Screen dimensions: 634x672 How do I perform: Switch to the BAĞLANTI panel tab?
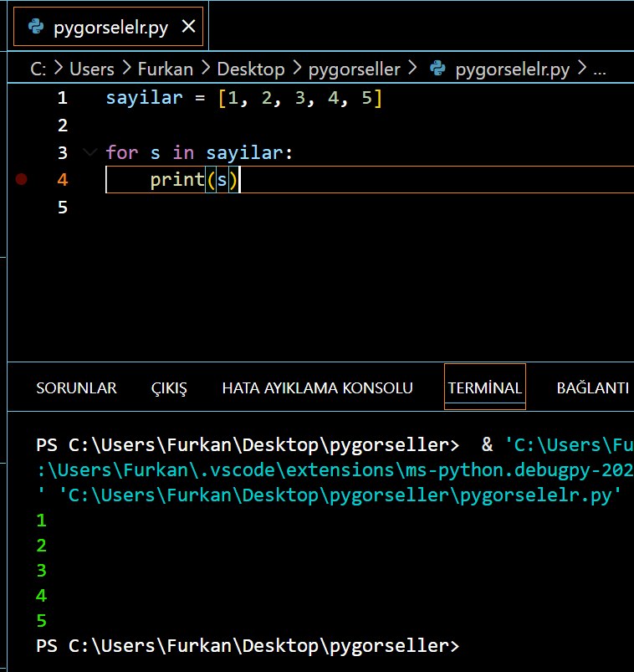click(x=592, y=387)
